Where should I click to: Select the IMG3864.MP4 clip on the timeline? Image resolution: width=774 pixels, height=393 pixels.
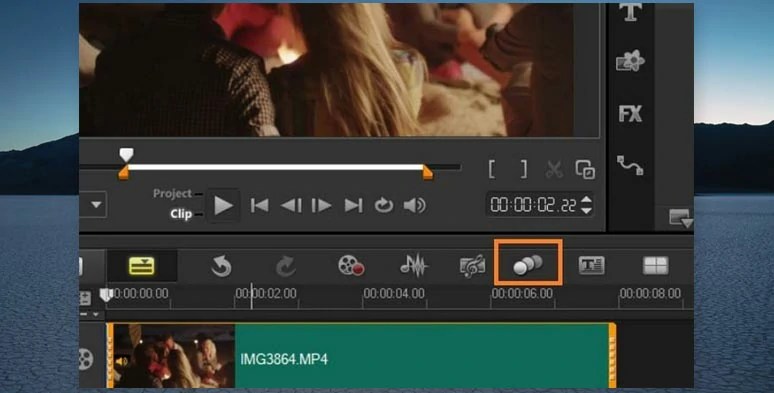[x=361, y=355]
